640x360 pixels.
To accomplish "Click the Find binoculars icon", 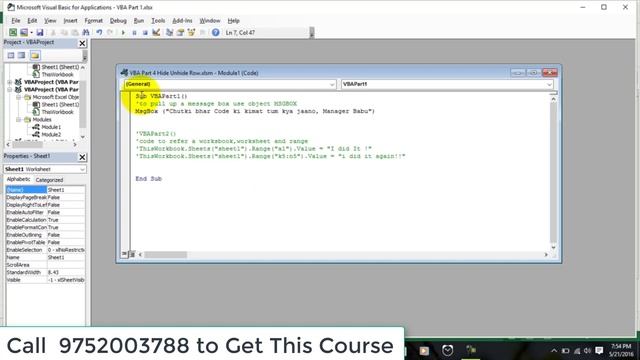I will pos(86,32).
